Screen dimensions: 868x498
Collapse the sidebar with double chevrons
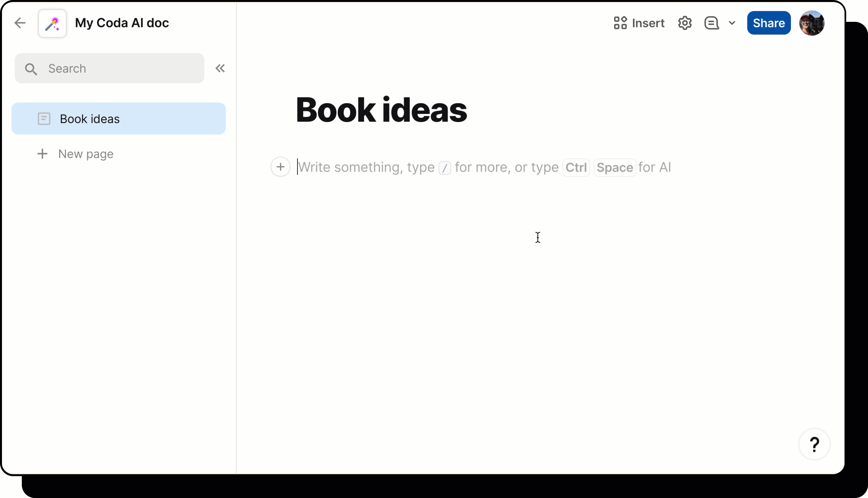coord(220,68)
